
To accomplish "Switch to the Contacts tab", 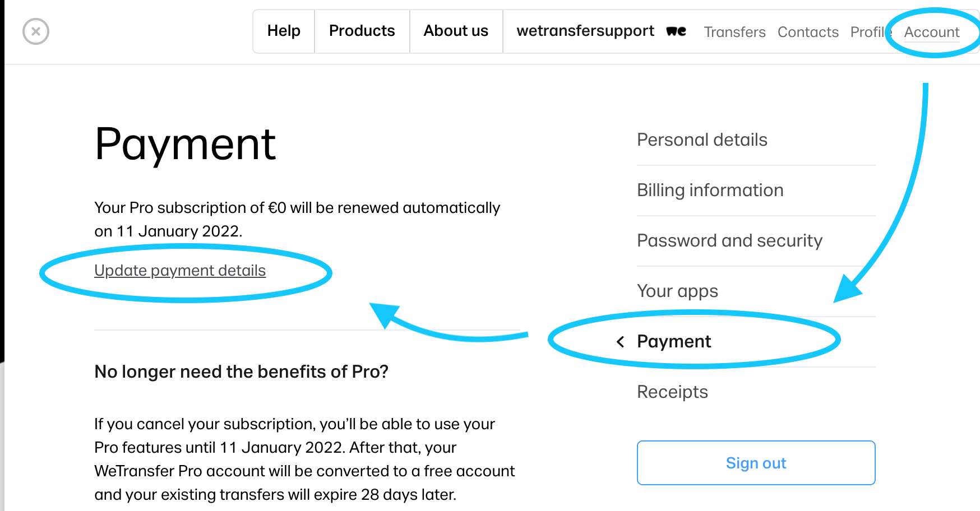I will [808, 32].
